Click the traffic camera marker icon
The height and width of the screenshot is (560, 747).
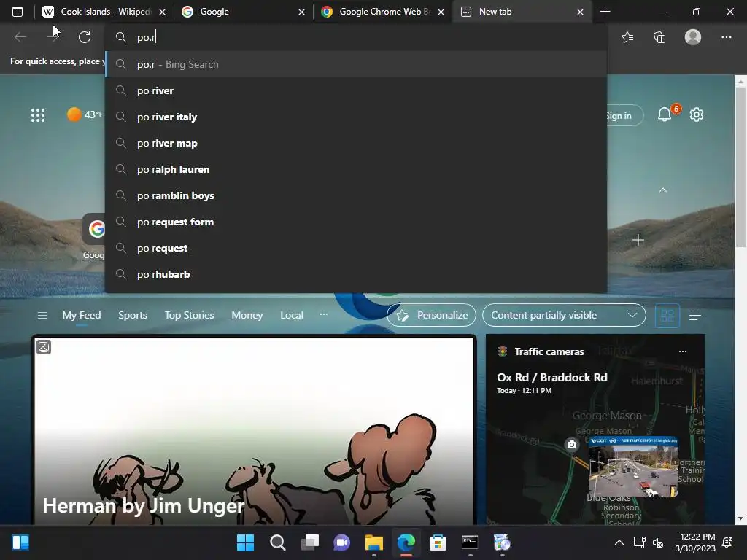pos(572,444)
